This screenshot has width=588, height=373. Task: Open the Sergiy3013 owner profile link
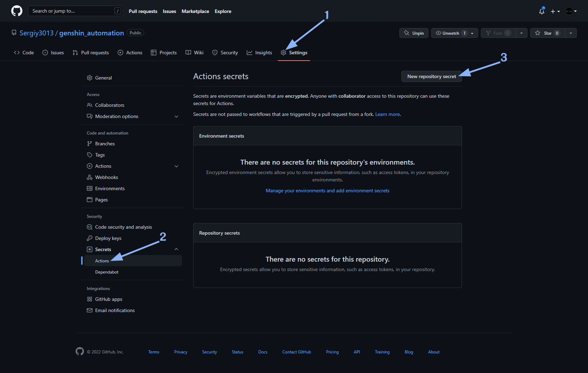(x=36, y=33)
